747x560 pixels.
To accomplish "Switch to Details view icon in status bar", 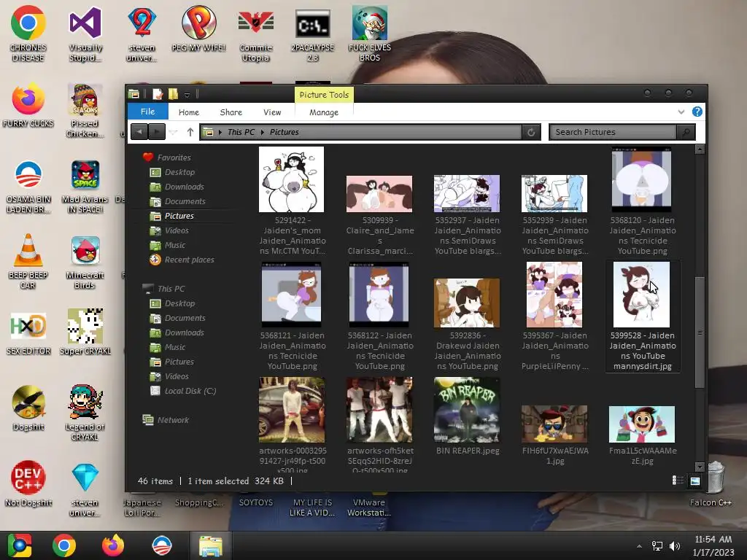I will click(678, 481).
